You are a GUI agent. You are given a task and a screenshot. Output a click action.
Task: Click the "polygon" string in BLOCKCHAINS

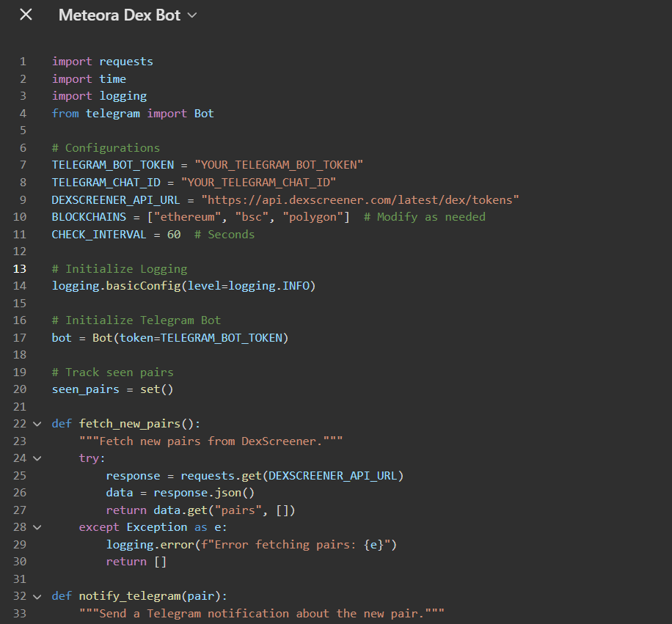(x=313, y=217)
